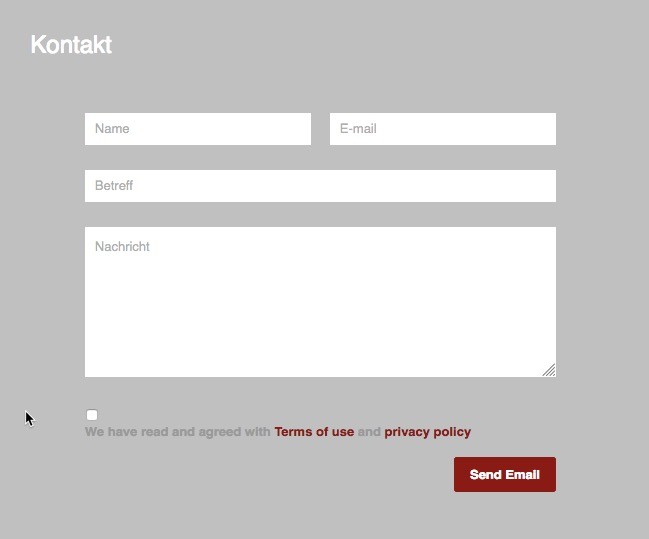This screenshot has height=539, width=649.
Task: Open the privacy policy link
Action: click(427, 432)
